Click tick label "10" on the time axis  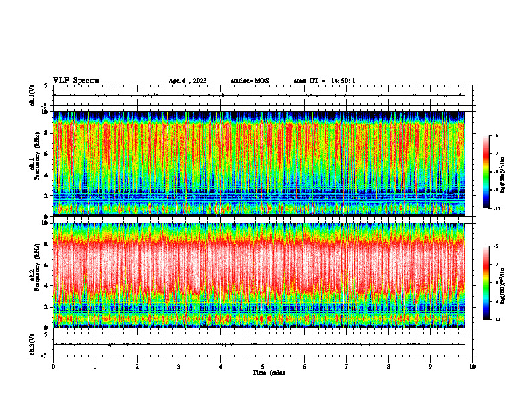click(472, 367)
